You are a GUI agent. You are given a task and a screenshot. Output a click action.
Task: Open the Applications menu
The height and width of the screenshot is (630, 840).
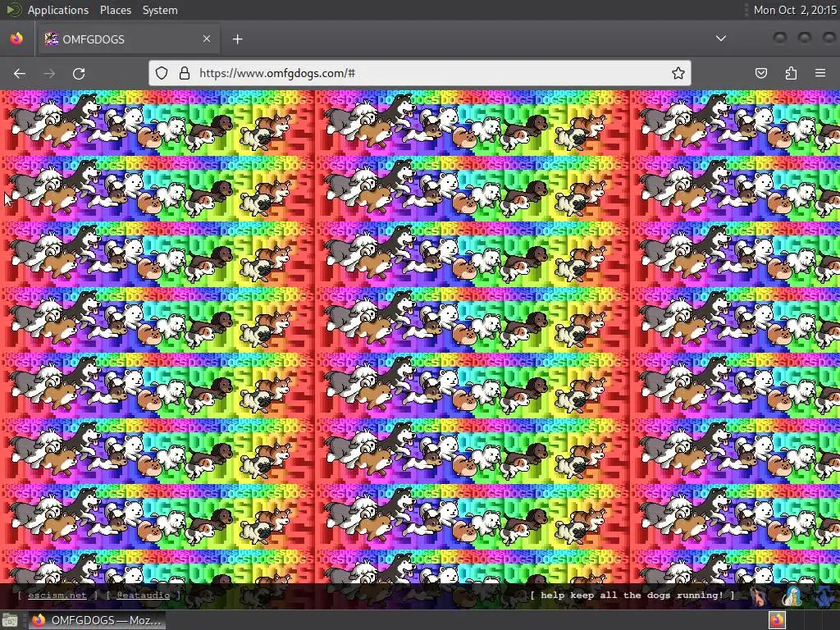[58, 10]
